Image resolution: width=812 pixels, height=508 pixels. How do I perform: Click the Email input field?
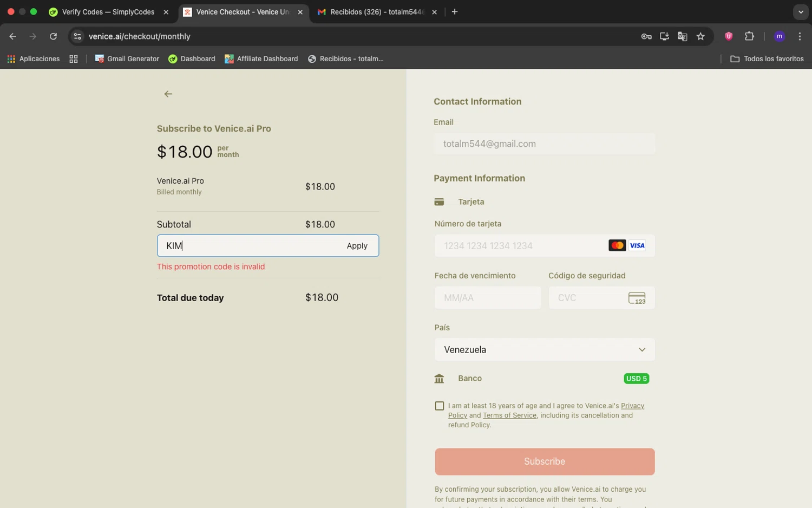[545, 144]
